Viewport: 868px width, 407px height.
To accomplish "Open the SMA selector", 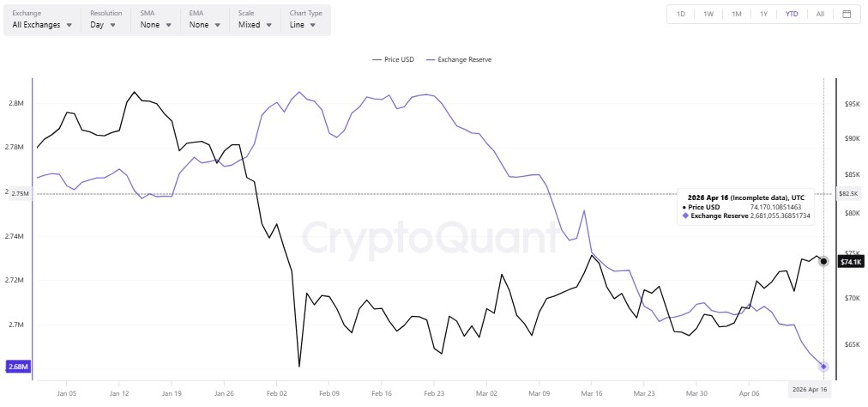I will (x=156, y=25).
